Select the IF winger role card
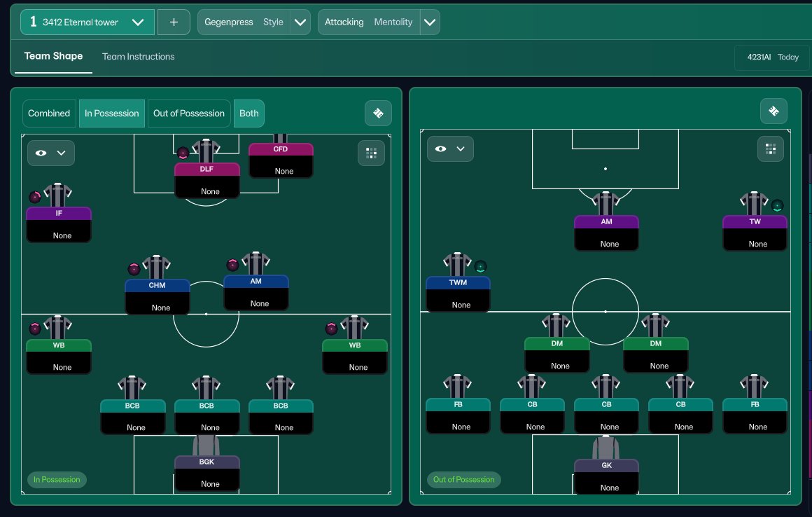The image size is (812, 517). (x=59, y=224)
